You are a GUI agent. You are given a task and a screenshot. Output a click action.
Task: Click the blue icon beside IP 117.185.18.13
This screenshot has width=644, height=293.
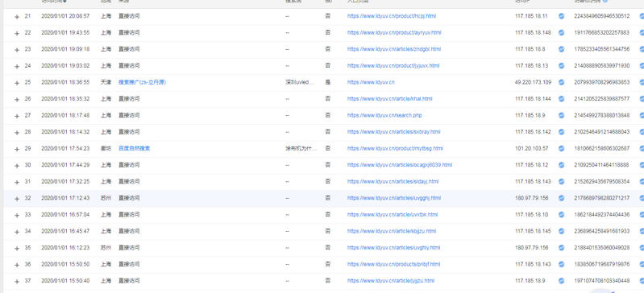[x=561, y=66]
